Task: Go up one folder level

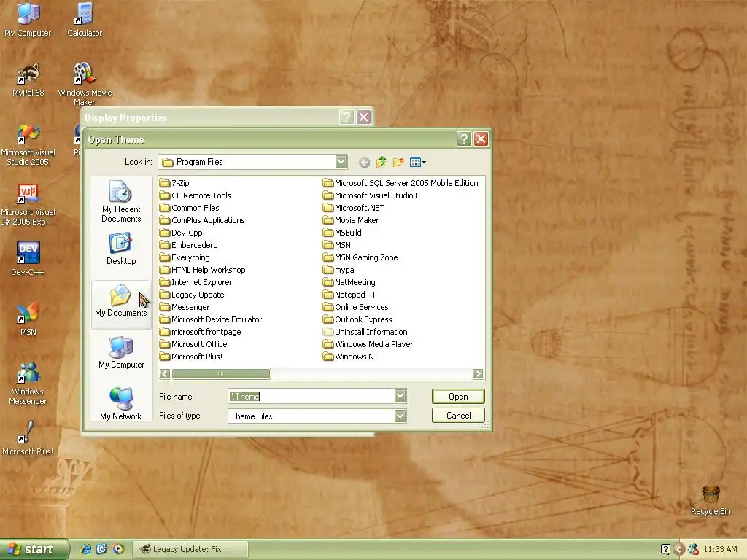Action: (x=381, y=163)
